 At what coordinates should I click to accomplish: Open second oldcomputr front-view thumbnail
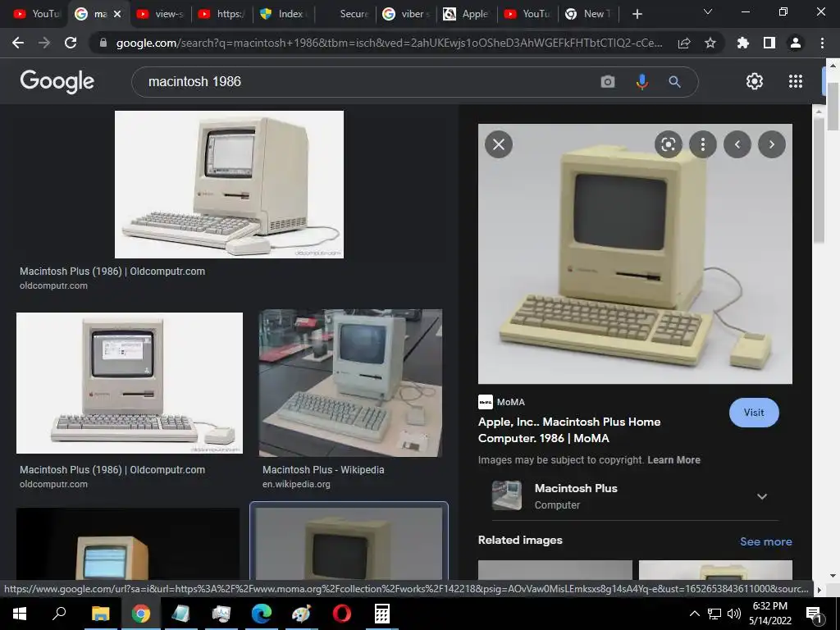(129, 383)
